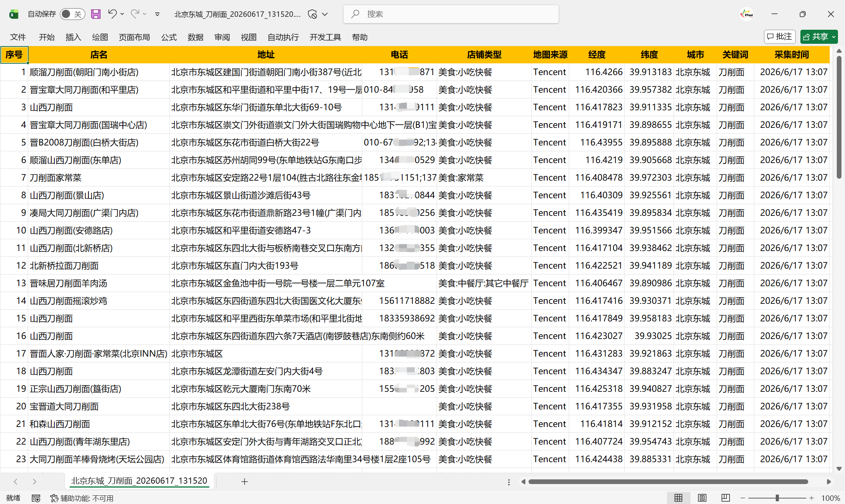845x504 pixels.
Task: Switch to the 公式 tab
Action: tap(169, 37)
